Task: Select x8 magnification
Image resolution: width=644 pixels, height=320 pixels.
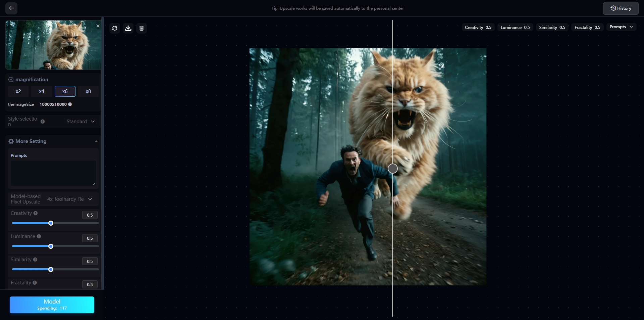Action: click(x=88, y=91)
